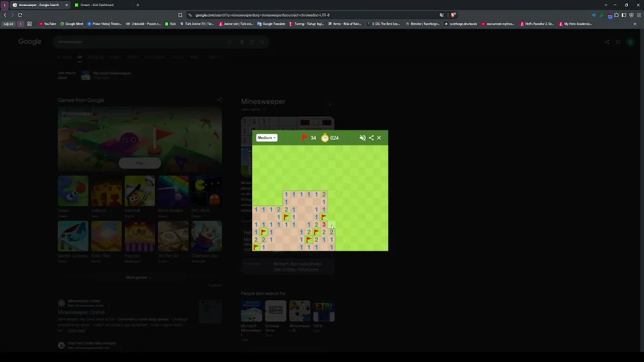Click the speaker extension icon in toolbar
This screenshot has height=362, width=644.
click(594, 15)
